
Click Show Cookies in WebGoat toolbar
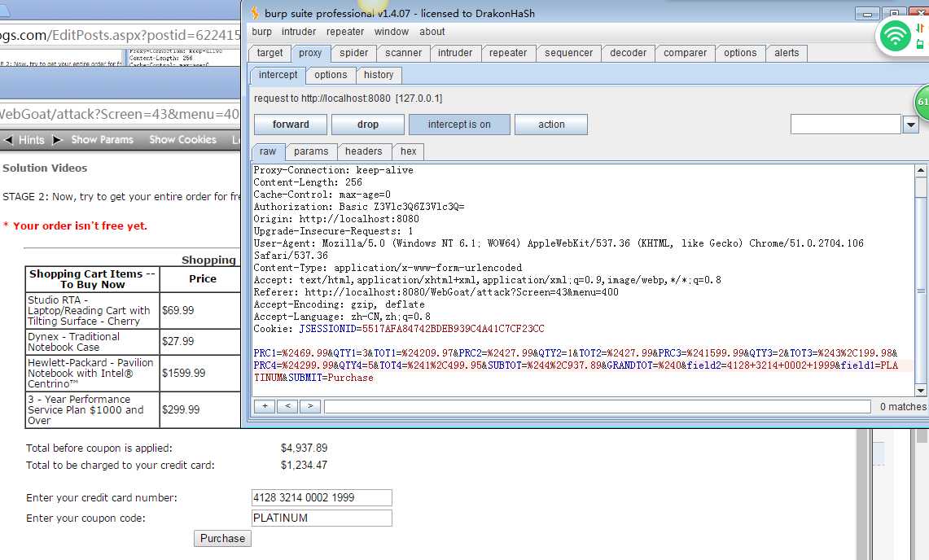(x=182, y=140)
